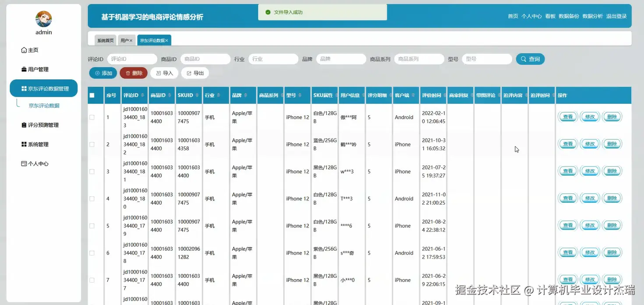Expand 系统管理 sidebar menu
The height and width of the screenshot is (305, 644).
click(35, 144)
